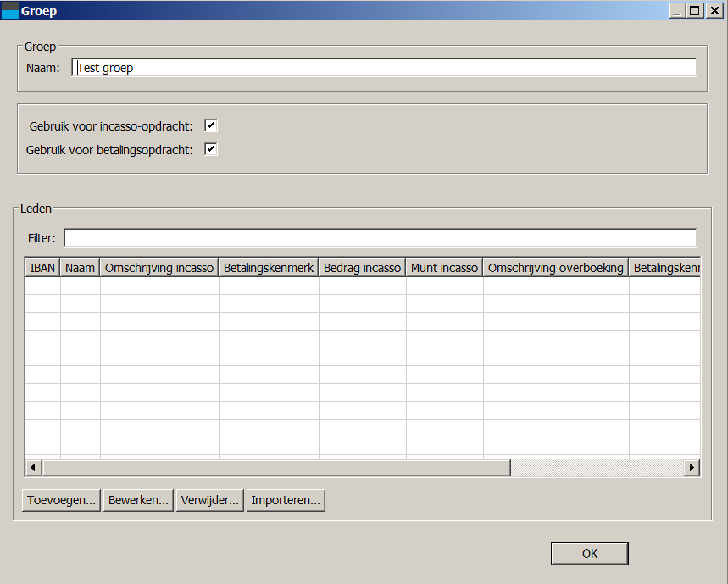728x584 pixels.
Task: Sort by the IBAN column header
Action: tap(42, 268)
